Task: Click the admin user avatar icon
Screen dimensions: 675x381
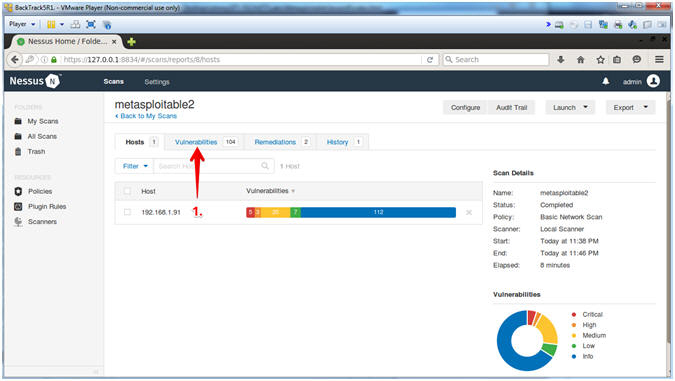Action: tap(653, 81)
